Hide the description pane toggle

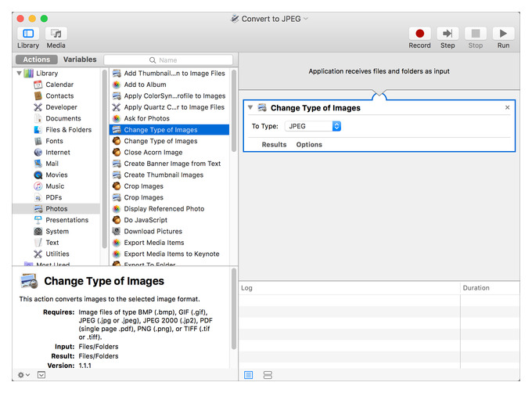[x=41, y=375]
